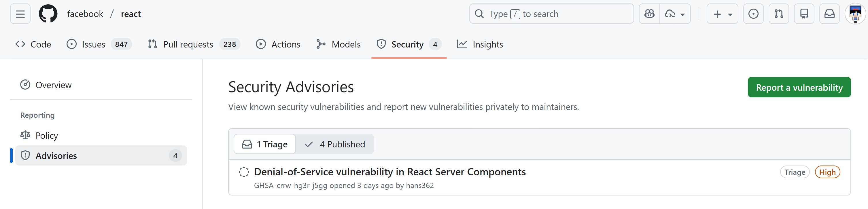
Task: Open repositories icon in header
Action: click(804, 14)
